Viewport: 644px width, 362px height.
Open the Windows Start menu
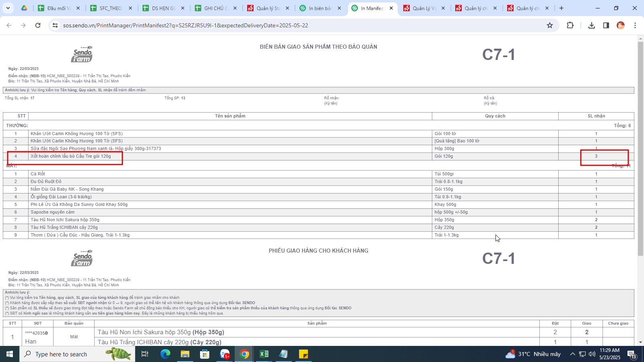click(x=10, y=354)
